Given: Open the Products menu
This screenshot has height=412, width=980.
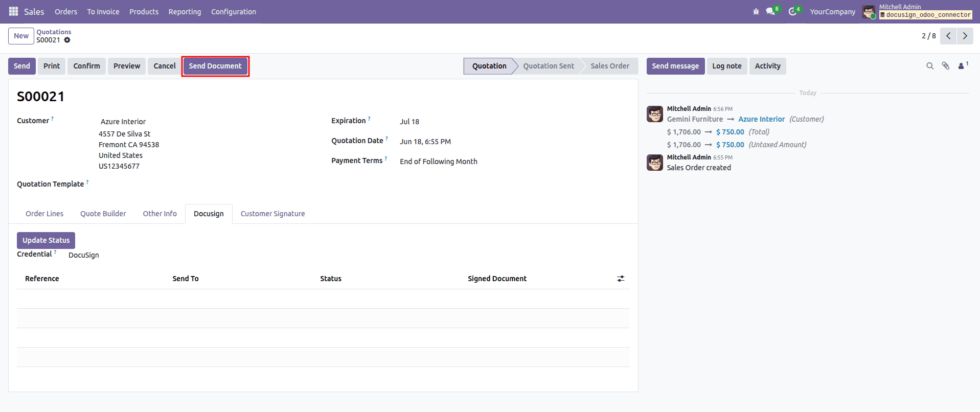Looking at the screenshot, I should pos(144,11).
